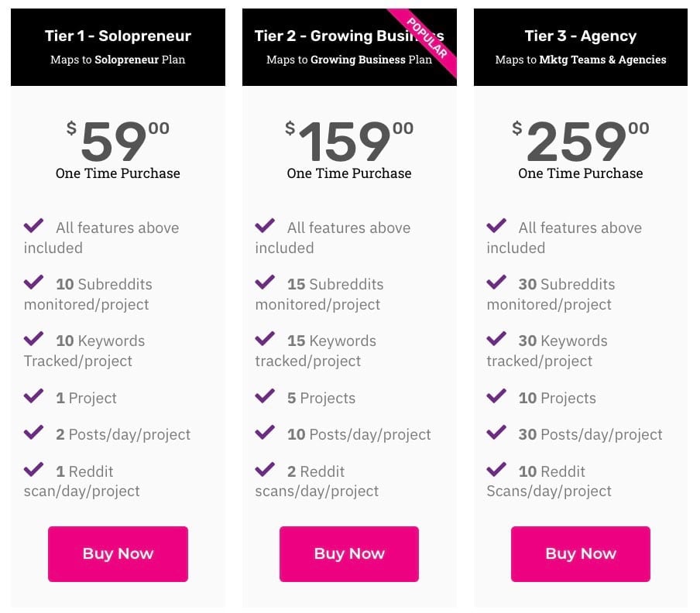Click the checkmark next to "1 Project" in Tier 1
Image resolution: width=700 pixels, height=613 pixels.
coord(33,395)
